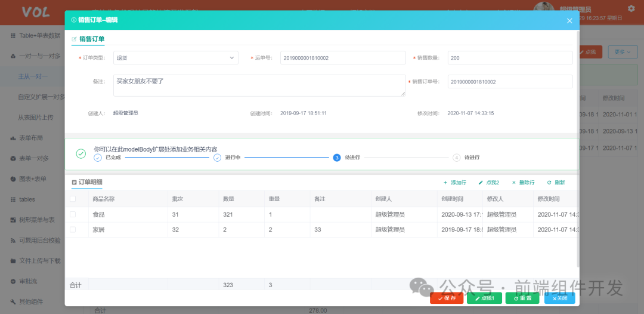Click the 销售订单 edit icon in section header
The height and width of the screenshot is (314, 644).
click(75, 39)
